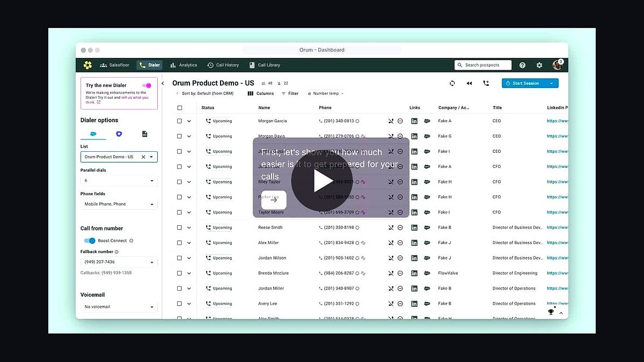644x362 pixels.
Task: Expand the Avery Lee row chevron
Action: point(189,304)
